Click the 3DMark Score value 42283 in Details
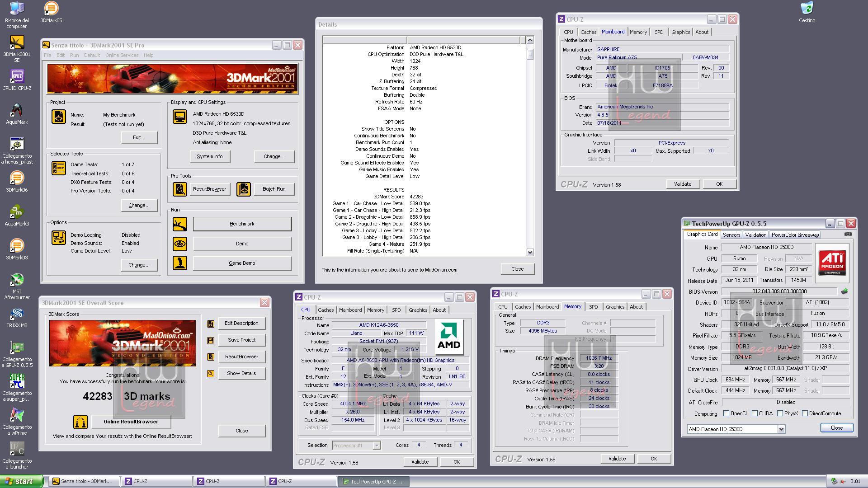This screenshot has width=868, height=488. [x=416, y=197]
